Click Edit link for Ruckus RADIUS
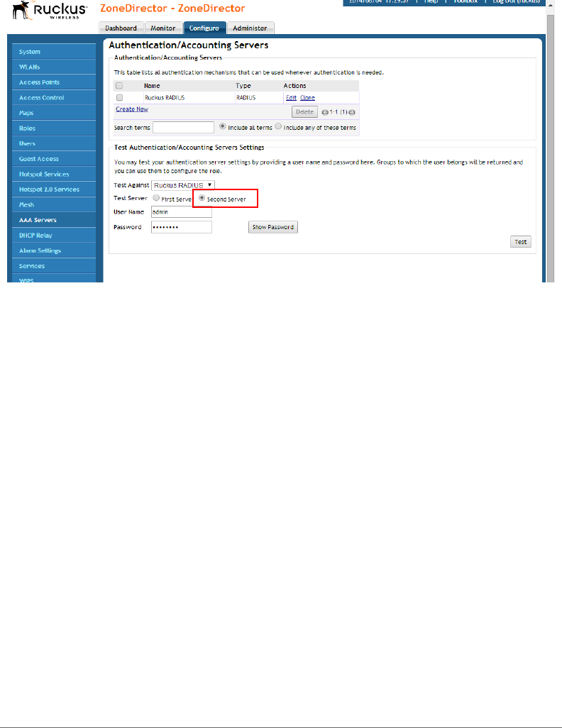This screenshot has width=562, height=728. click(291, 98)
